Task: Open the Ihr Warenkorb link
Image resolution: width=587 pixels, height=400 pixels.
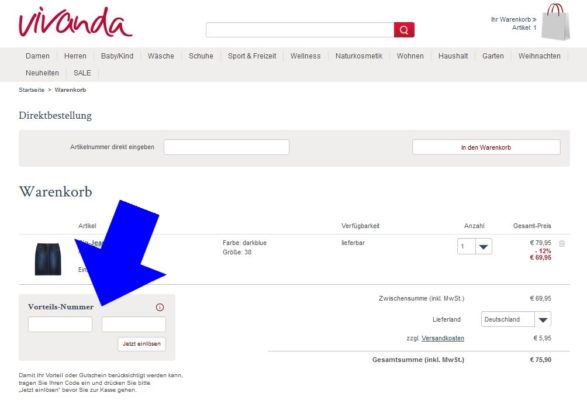Action: (513, 19)
